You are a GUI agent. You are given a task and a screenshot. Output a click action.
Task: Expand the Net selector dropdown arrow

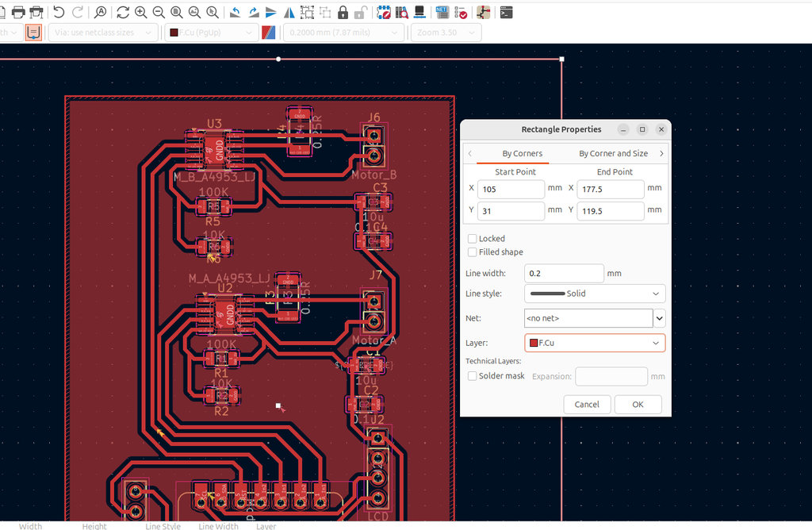[659, 318]
